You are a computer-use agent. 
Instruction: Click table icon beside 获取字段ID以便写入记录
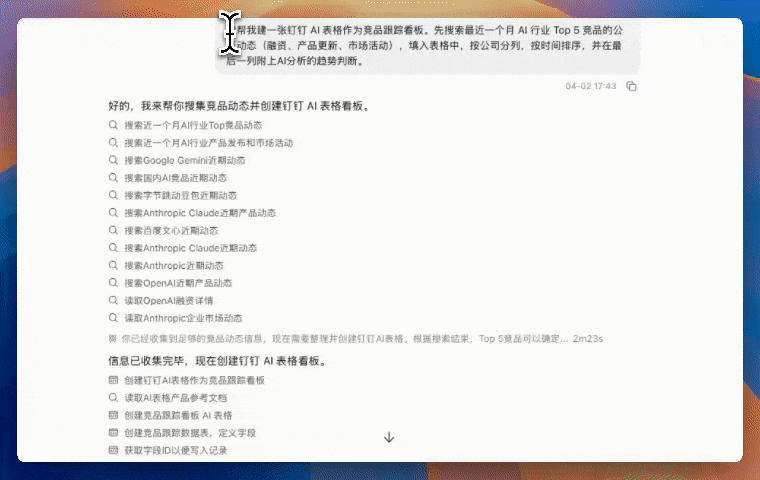(x=113, y=450)
